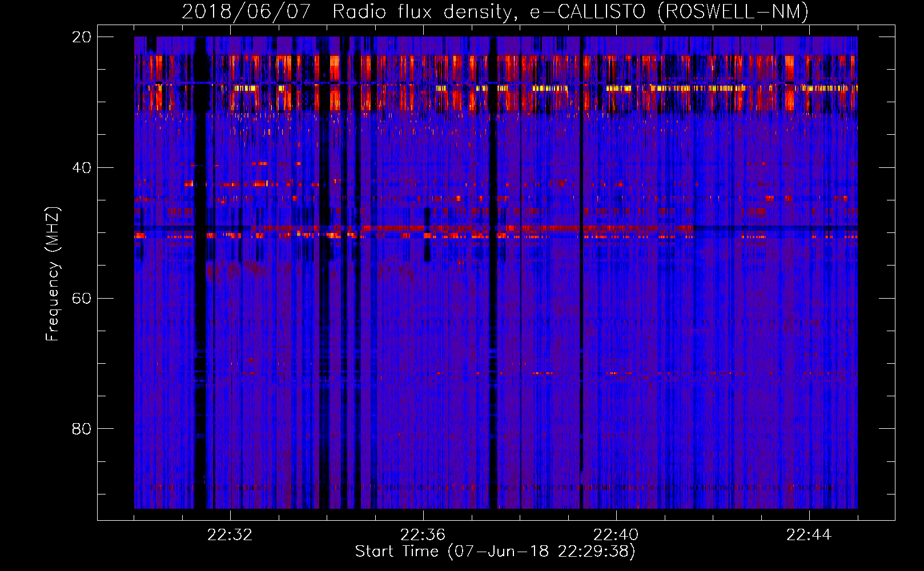Pick the 80 MHz frequency tick label

point(81,429)
